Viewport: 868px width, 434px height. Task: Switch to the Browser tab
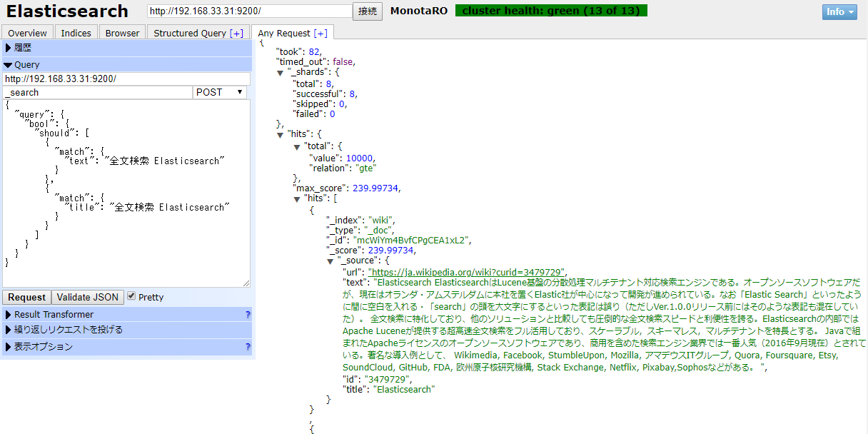(121, 32)
